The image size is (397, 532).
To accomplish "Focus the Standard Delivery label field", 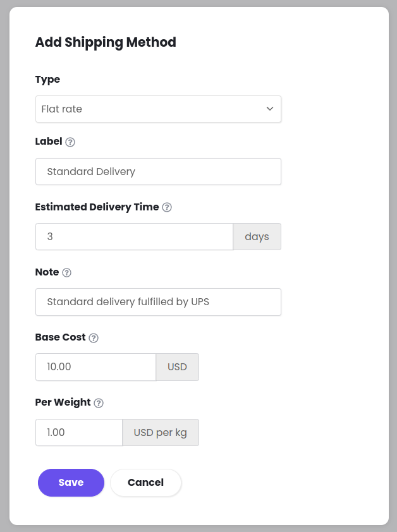I will click(x=158, y=172).
